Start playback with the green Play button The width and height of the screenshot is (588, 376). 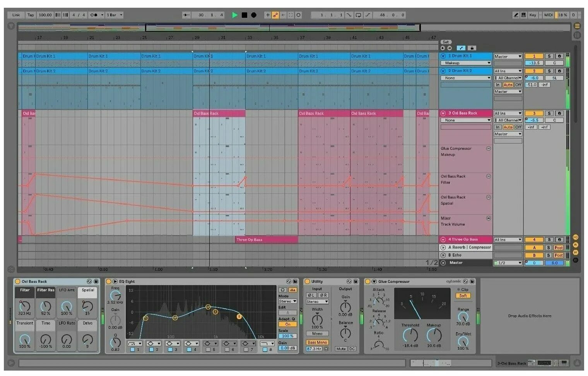tap(234, 15)
